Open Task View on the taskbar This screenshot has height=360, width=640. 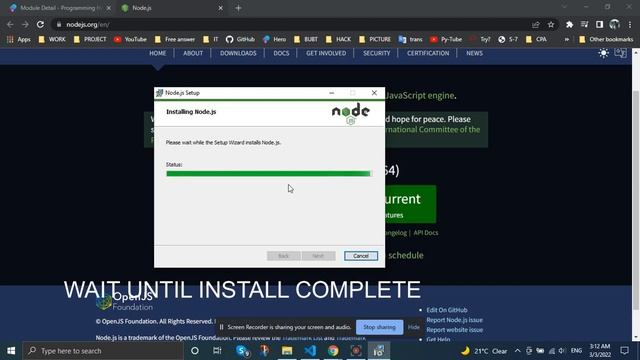(217, 351)
